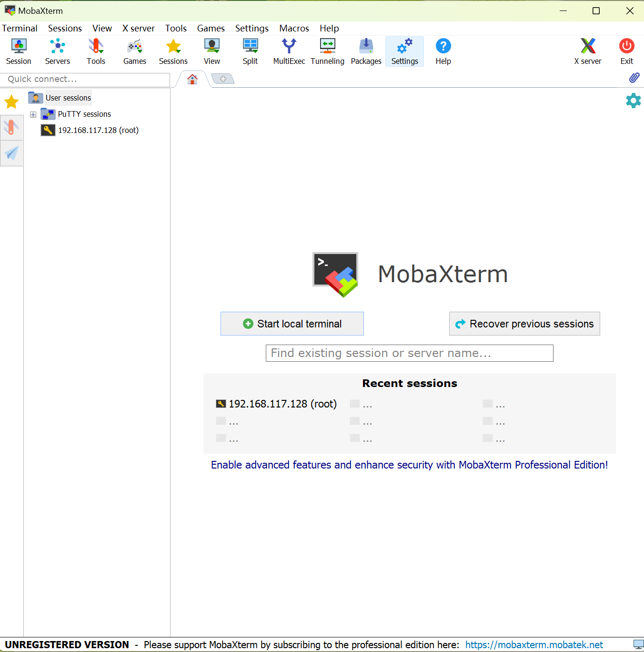This screenshot has height=652, width=644.
Task: Open a new tab with plus tab
Action: pos(223,79)
